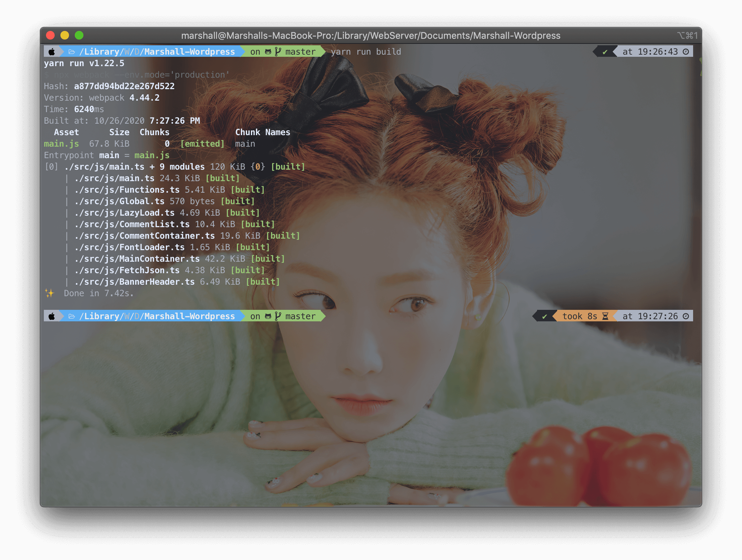Click the Apple logo in the bottom prompt

(52, 316)
